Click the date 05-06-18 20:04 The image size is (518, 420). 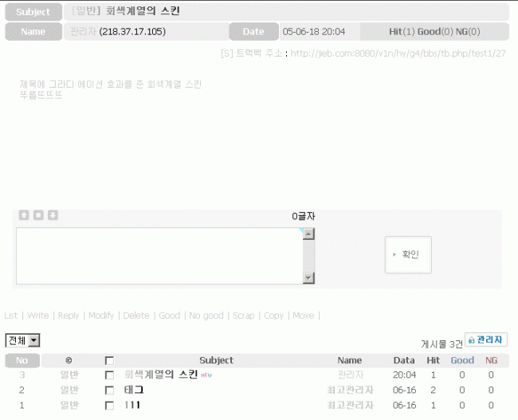pyautogui.click(x=313, y=32)
